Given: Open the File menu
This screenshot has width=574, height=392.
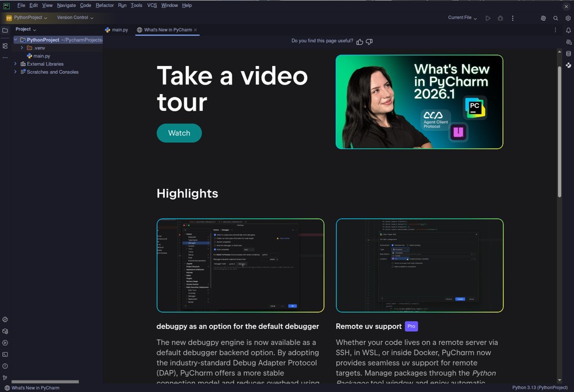Looking at the screenshot, I should point(21,6).
